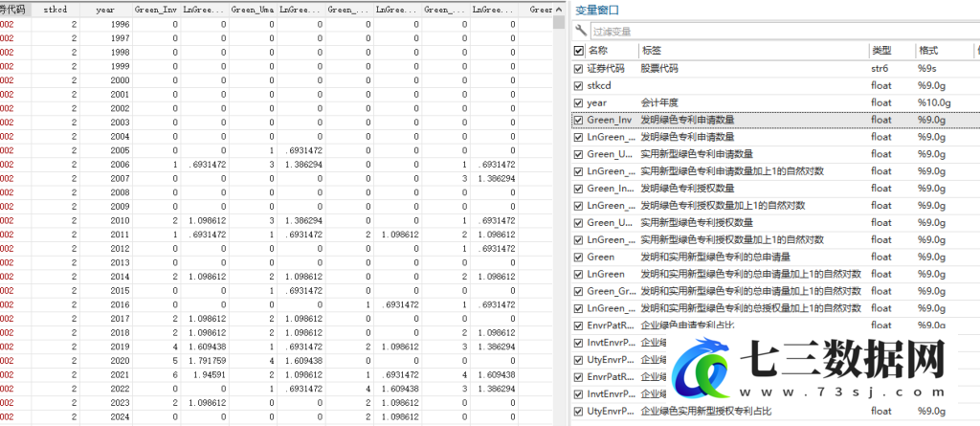Image resolution: width=980 pixels, height=426 pixels.
Task: Select the year cell 2024
Action: click(105, 416)
